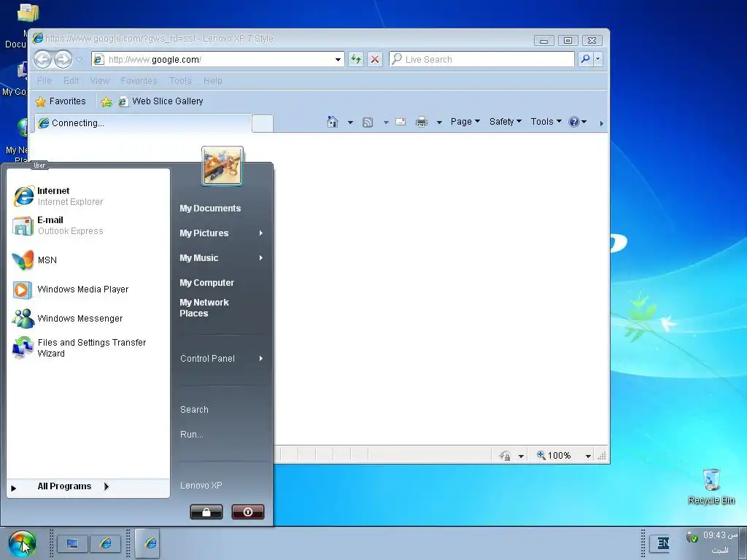Open the Tools command bar menu

coord(546,122)
